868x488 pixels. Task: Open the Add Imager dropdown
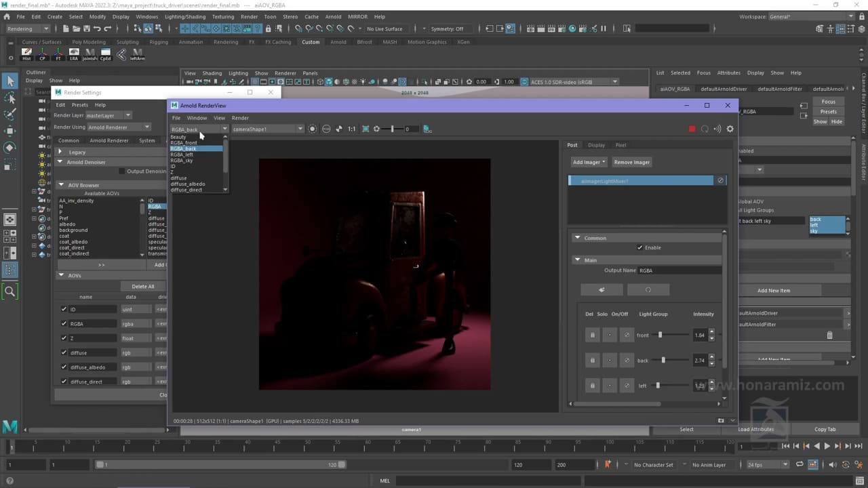pos(589,162)
